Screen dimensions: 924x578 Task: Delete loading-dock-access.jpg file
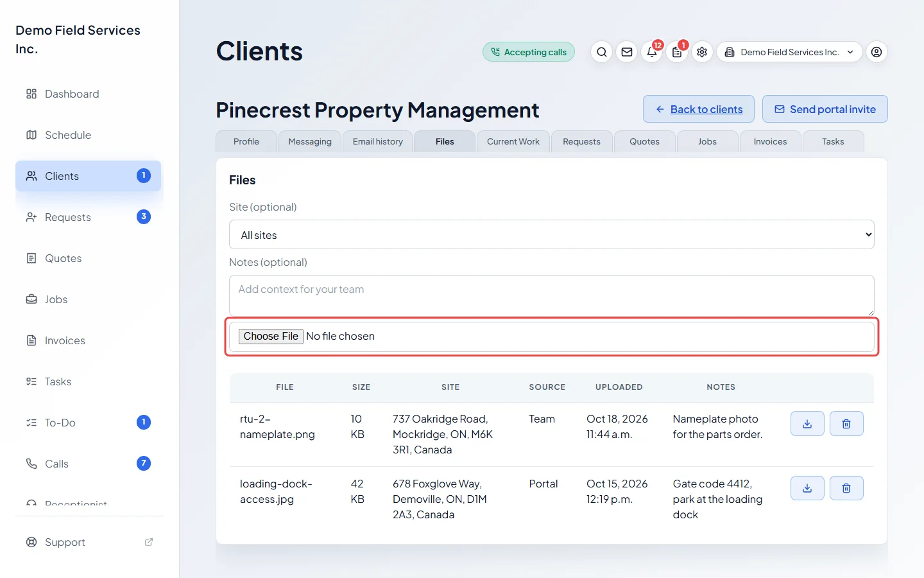tap(846, 489)
